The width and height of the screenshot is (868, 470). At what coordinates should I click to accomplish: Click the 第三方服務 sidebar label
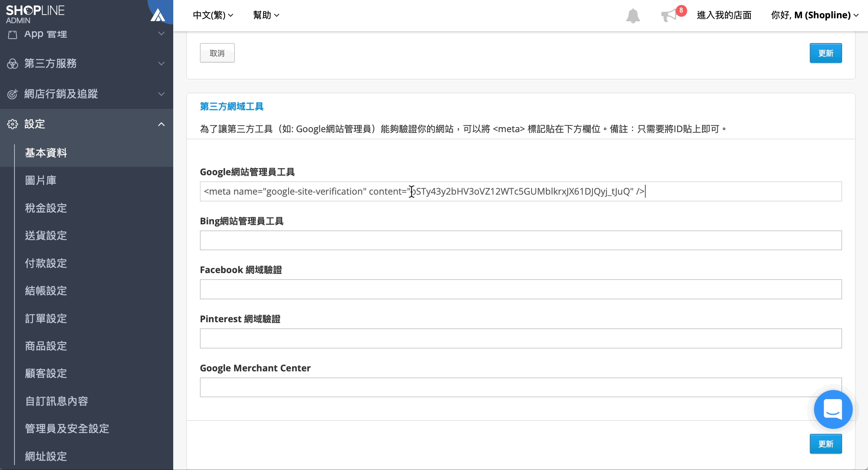coord(51,64)
